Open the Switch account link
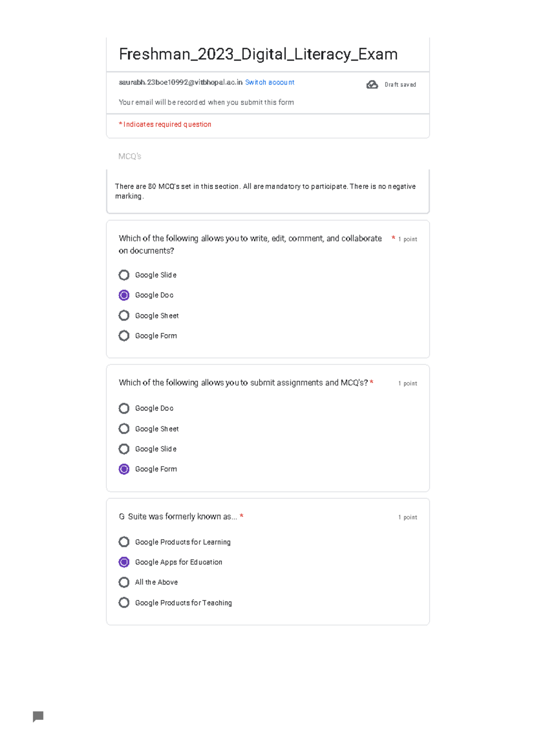Viewport: 534px width, 756px height. click(269, 82)
